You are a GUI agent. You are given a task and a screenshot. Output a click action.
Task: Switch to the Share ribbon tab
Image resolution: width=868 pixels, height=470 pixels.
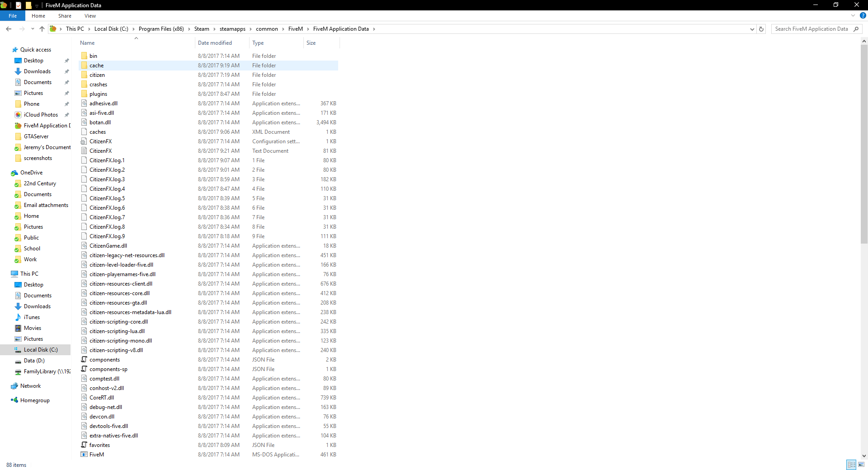[x=65, y=16]
